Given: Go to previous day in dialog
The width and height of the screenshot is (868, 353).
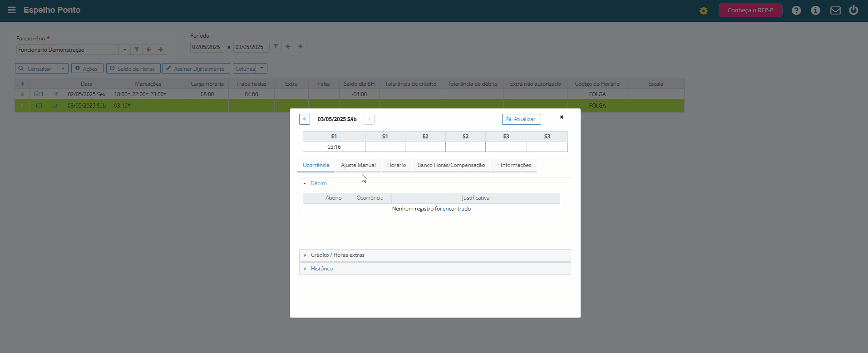Looking at the screenshot, I should pyautogui.click(x=305, y=119).
